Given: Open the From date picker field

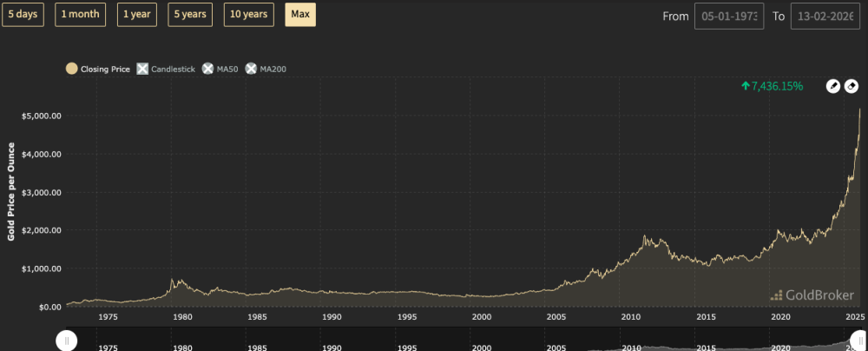Looking at the screenshot, I should pos(727,17).
